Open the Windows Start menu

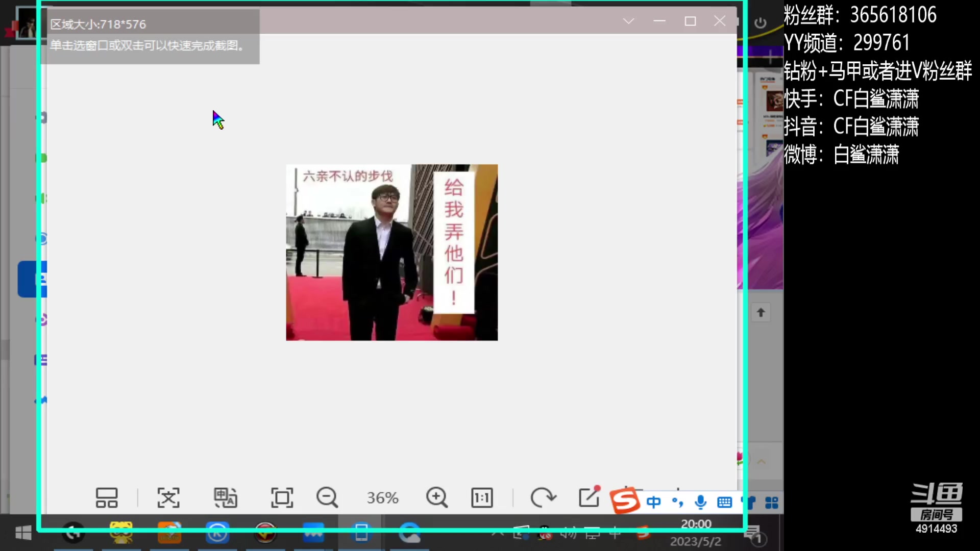pyautogui.click(x=23, y=534)
